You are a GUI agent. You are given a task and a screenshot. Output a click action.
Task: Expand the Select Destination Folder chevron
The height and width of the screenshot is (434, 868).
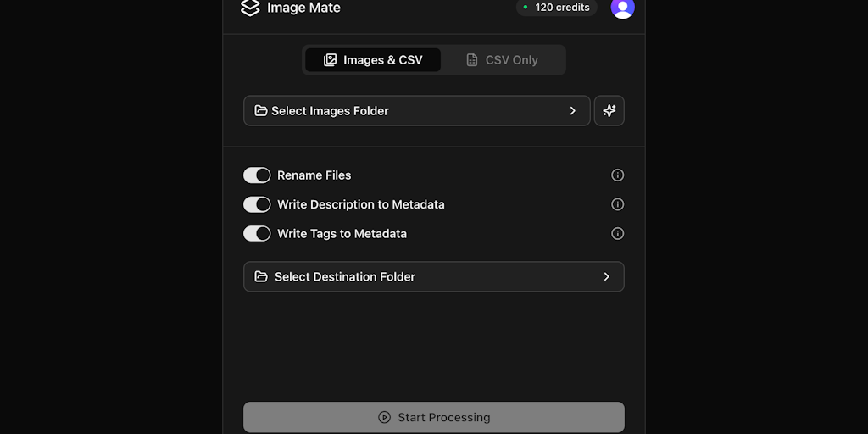click(607, 277)
